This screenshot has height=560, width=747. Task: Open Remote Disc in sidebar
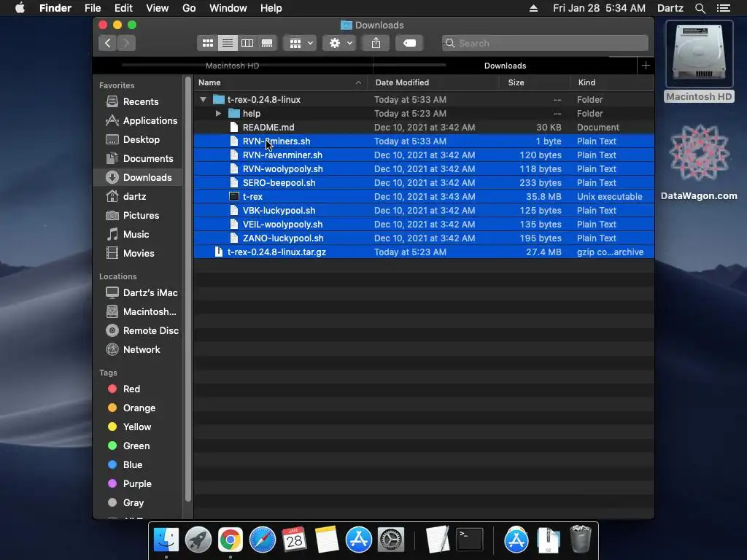pos(138,330)
